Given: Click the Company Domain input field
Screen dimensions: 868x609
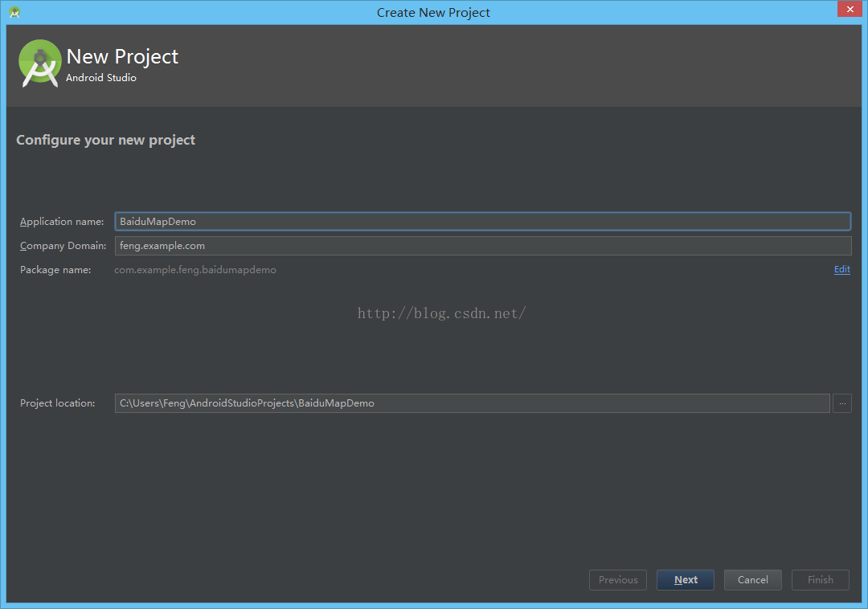Looking at the screenshot, I should coord(482,246).
